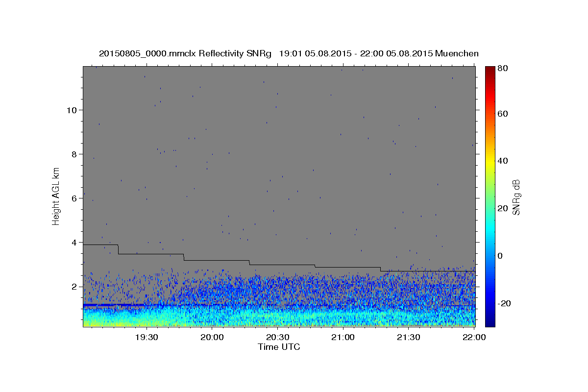Click the 'Time UTC' x-axis label
The image size is (588, 392).
(279, 347)
